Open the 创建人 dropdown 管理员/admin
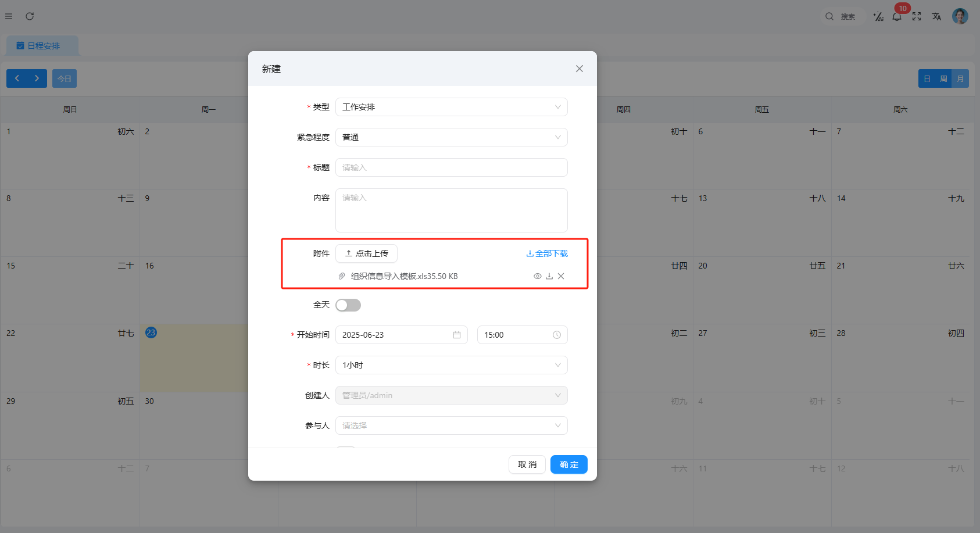 pyautogui.click(x=452, y=395)
